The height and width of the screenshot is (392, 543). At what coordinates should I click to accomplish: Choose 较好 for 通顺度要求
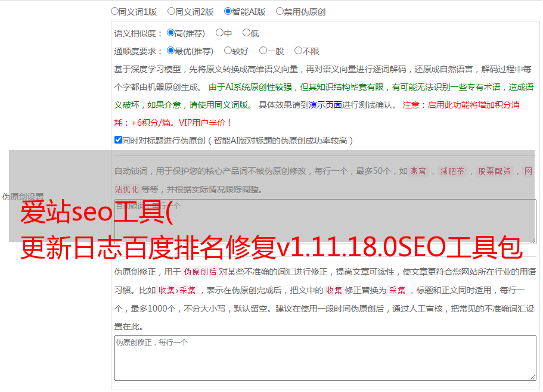point(228,51)
